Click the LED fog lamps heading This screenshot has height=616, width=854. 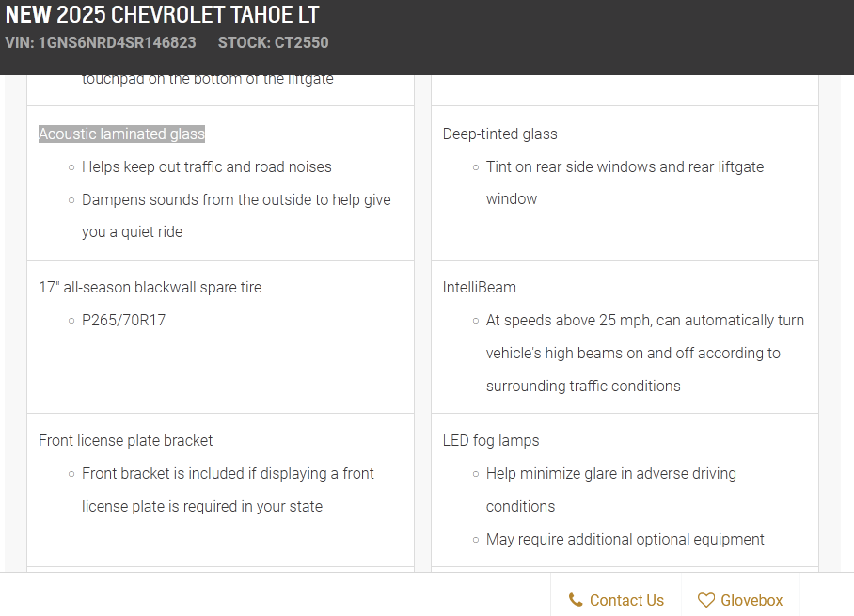pyautogui.click(x=491, y=440)
